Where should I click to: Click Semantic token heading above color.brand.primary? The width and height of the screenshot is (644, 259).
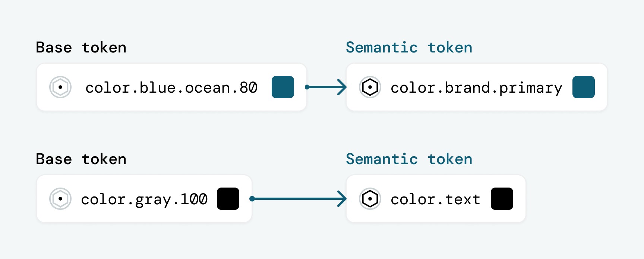409,48
